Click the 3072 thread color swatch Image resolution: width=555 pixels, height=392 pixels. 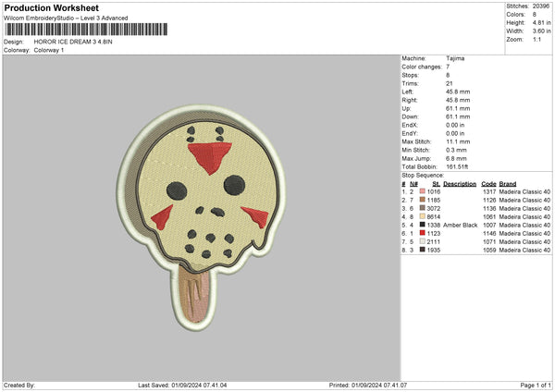pos(423,208)
